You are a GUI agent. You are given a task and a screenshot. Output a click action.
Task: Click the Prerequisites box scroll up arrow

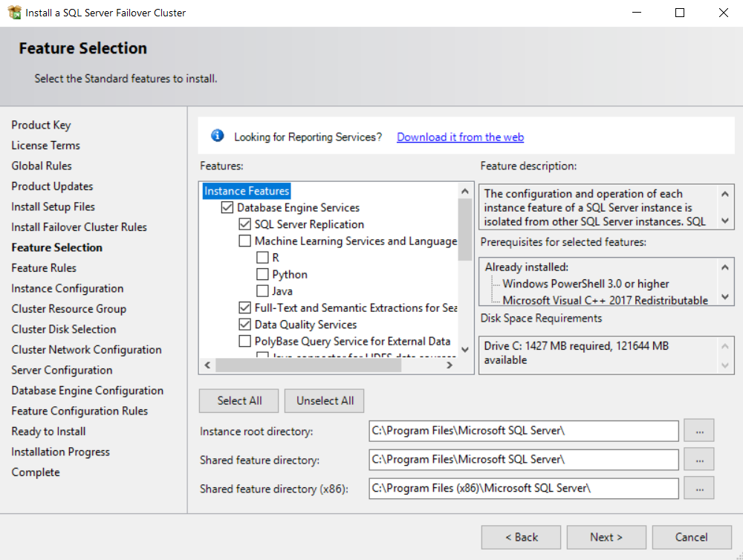(x=725, y=267)
